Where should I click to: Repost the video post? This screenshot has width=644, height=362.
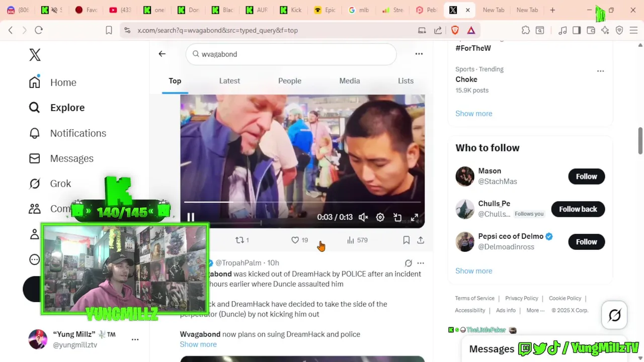(x=242, y=240)
